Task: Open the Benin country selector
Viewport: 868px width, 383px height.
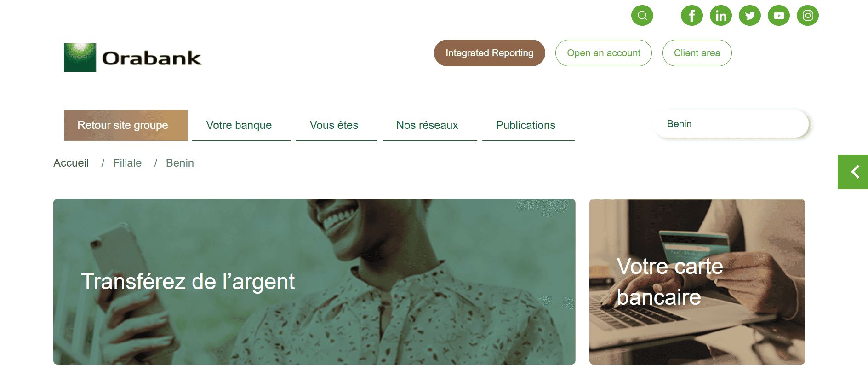Action: coord(731,124)
